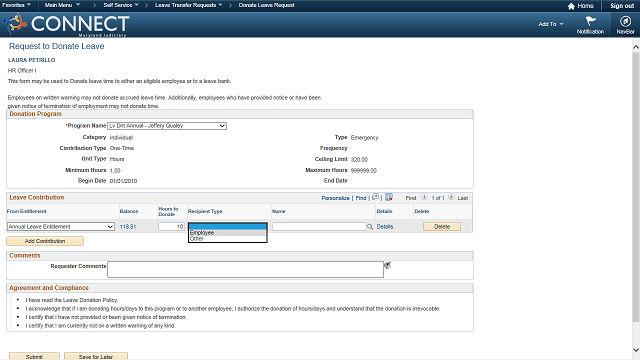Select Other in Recipient Type list

pos(227,238)
